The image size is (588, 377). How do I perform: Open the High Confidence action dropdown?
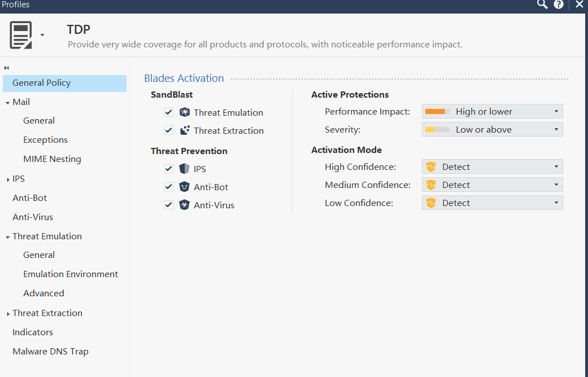492,167
